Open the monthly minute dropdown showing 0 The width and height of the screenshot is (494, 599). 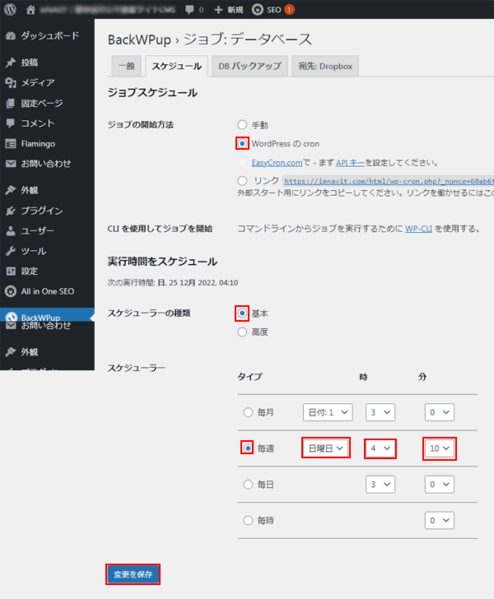coord(439,412)
